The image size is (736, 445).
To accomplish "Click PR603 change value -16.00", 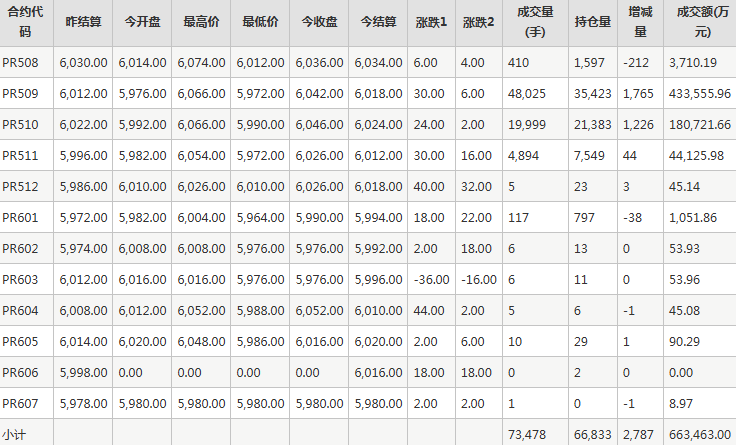I will (479, 279).
